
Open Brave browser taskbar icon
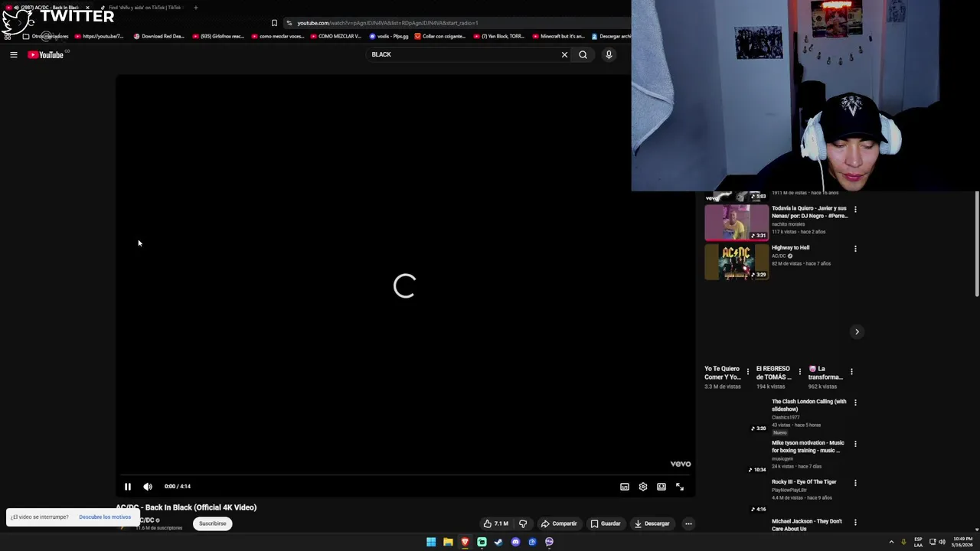[465, 542]
